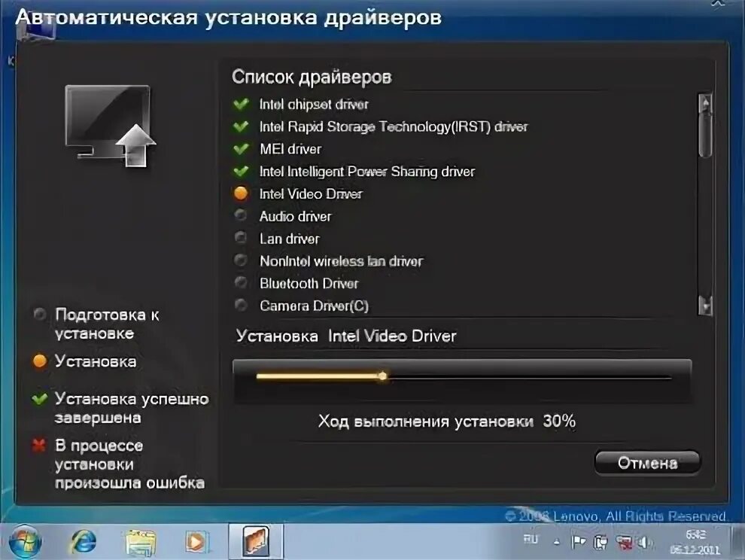Select the Intel Intelligent Power Sharing driver text
The height and width of the screenshot is (560, 745).
366,171
